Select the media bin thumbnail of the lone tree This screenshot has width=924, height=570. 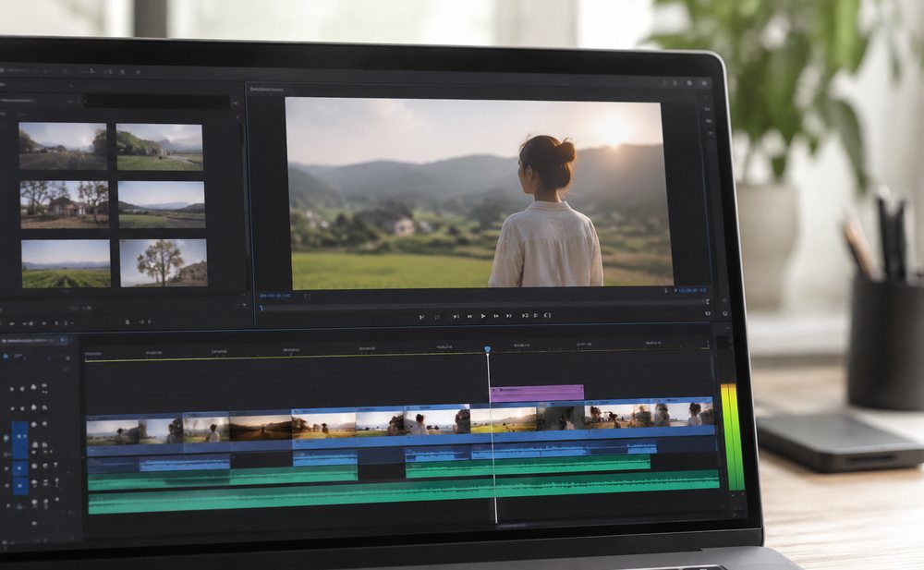[x=164, y=263]
